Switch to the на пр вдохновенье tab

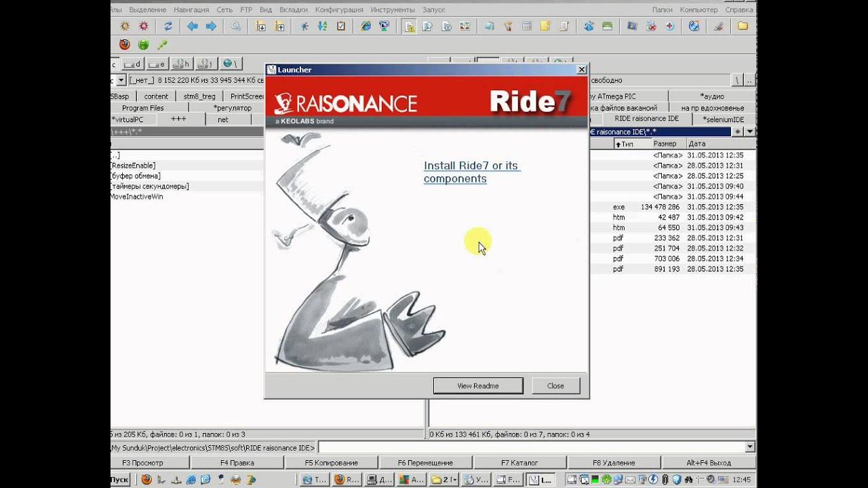[713, 108]
